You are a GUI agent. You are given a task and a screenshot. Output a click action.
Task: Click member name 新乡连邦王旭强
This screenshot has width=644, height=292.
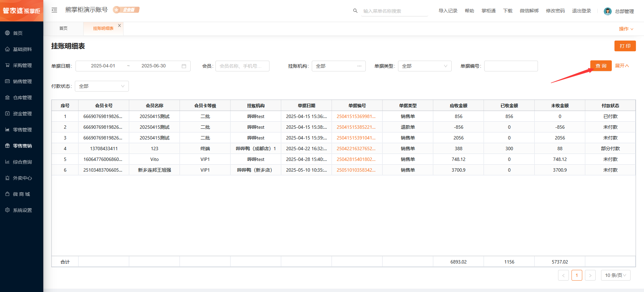154,170
